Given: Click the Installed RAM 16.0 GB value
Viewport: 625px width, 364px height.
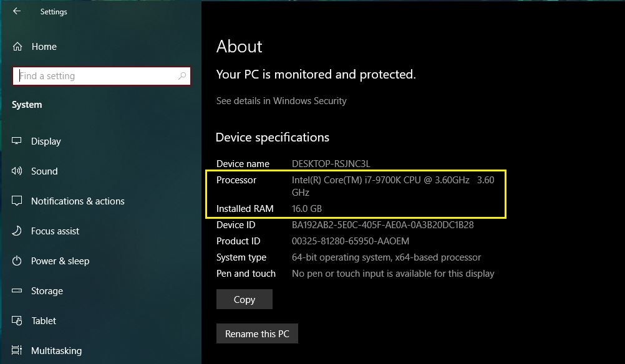Looking at the screenshot, I should tap(307, 209).
